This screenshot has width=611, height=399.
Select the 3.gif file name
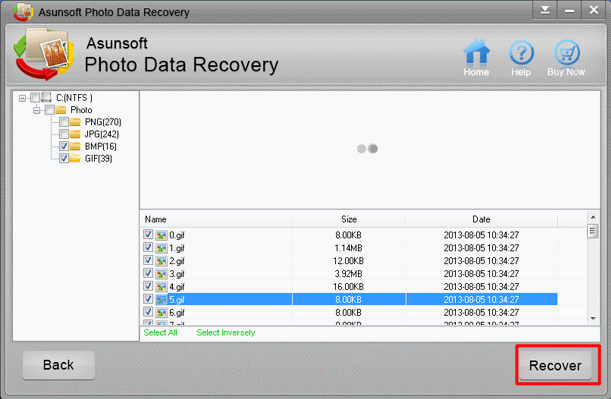click(x=177, y=274)
